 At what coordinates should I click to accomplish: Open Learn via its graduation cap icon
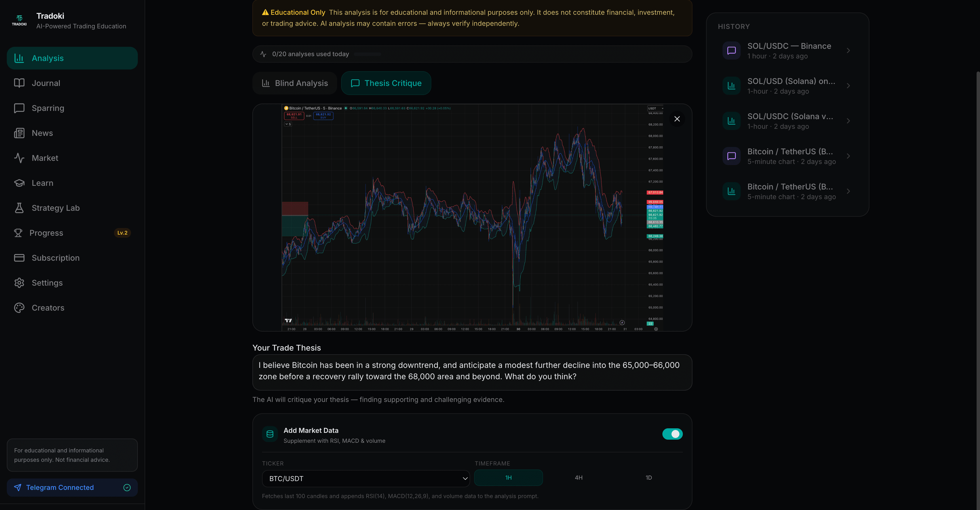(19, 183)
